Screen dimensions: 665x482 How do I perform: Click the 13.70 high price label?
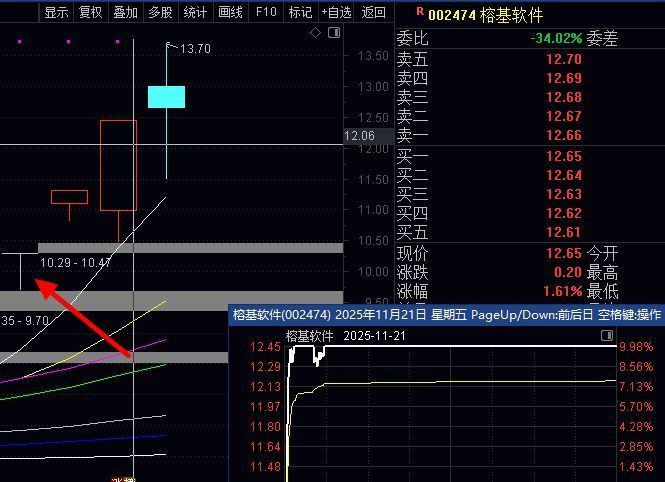[195, 48]
